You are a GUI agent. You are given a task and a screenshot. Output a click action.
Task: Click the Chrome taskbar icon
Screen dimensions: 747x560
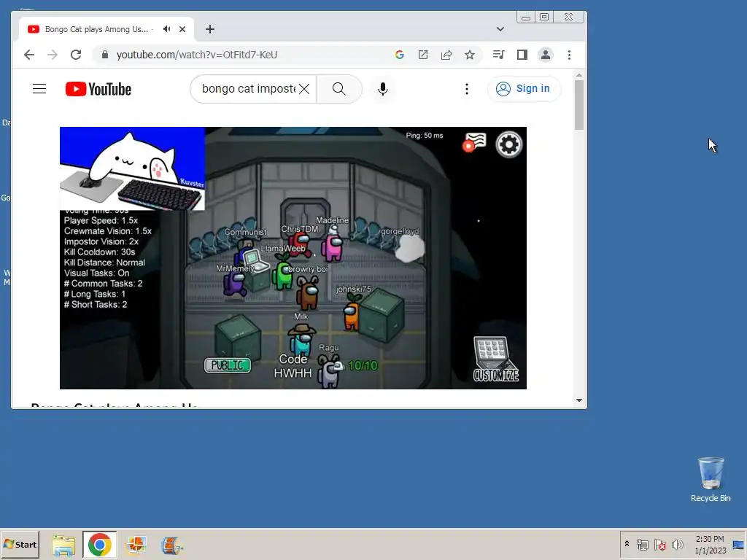coord(99,545)
